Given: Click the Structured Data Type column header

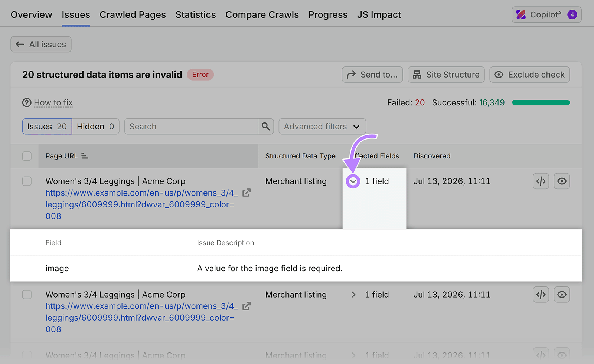Looking at the screenshot, I should tap(300, 156).
